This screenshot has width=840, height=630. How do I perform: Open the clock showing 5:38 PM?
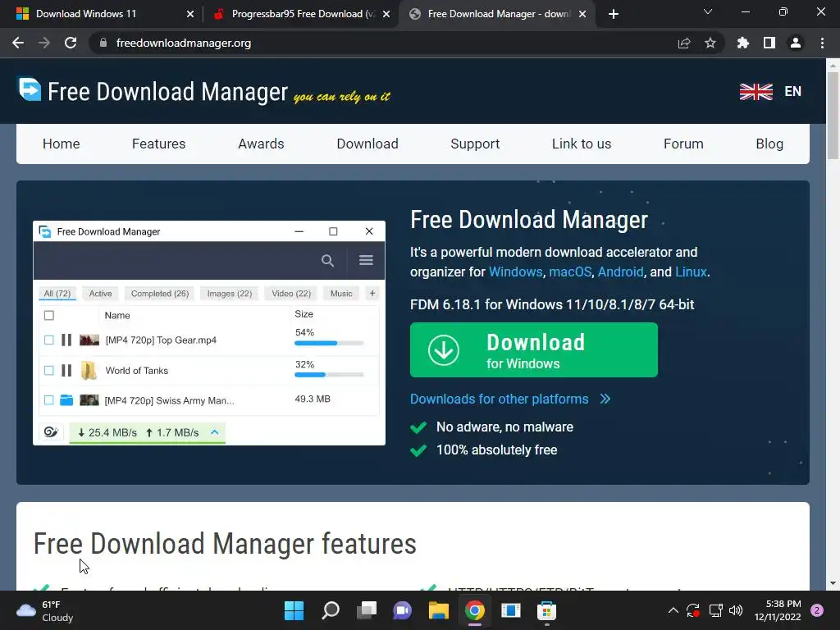(x=778, y=610)
